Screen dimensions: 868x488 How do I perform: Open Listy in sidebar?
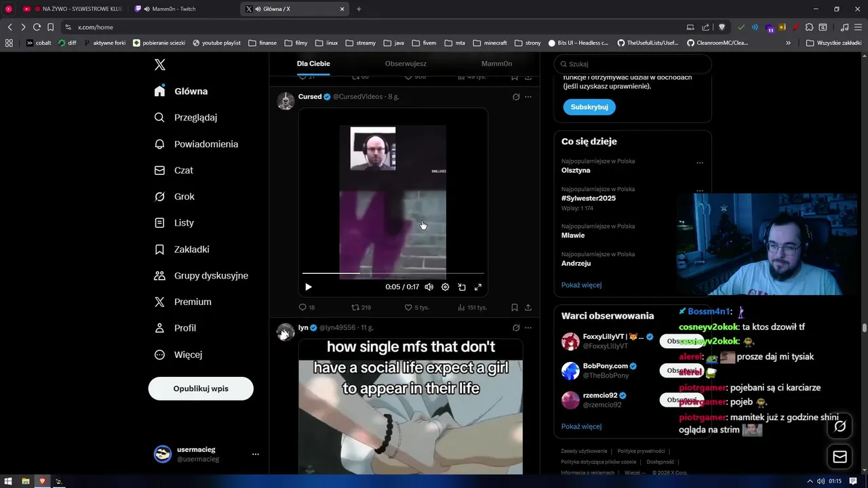[174, 223]
